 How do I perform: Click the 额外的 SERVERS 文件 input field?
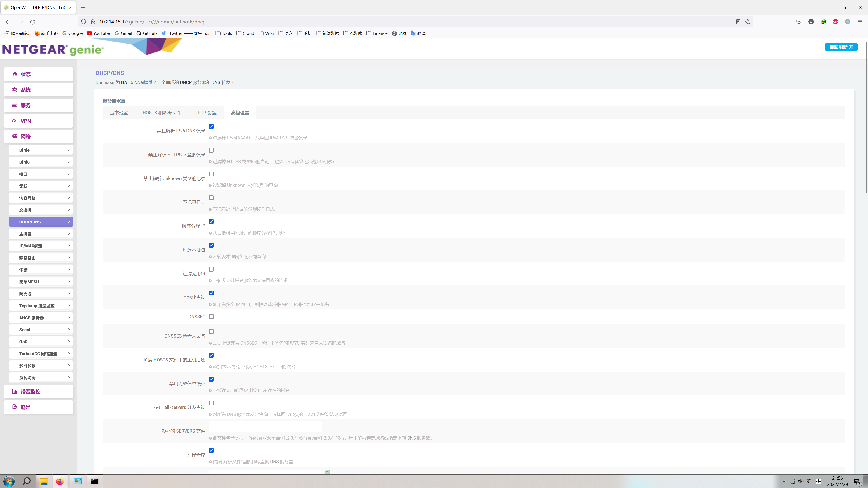point(265,427)
